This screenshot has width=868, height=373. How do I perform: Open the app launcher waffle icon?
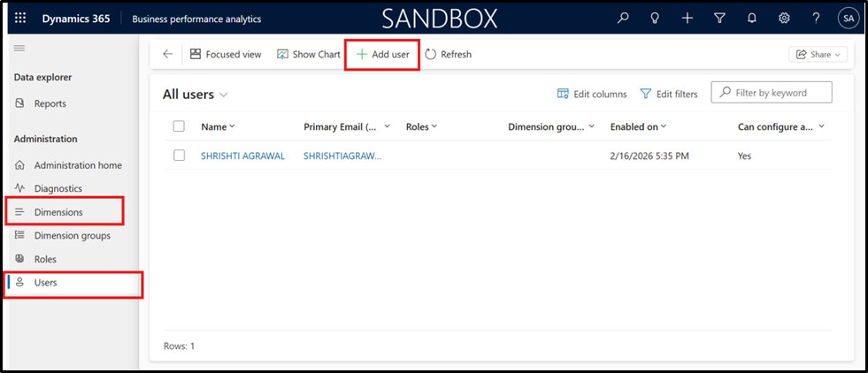click(x=20, y=19)
